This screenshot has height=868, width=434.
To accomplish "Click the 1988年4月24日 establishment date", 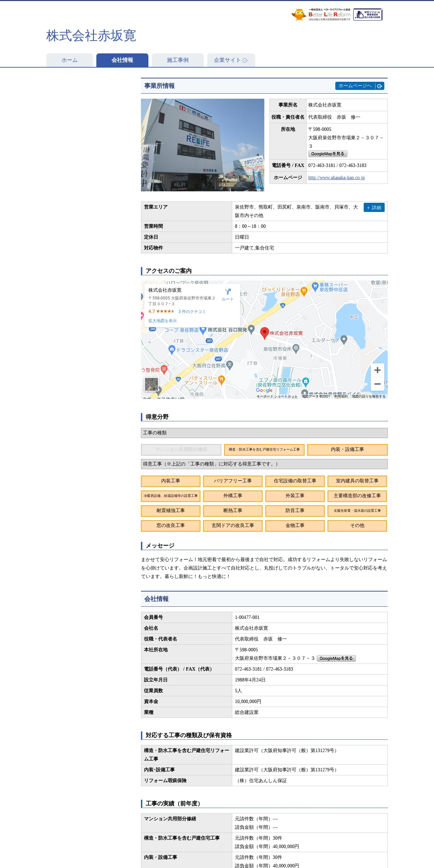I will point(250,680).
